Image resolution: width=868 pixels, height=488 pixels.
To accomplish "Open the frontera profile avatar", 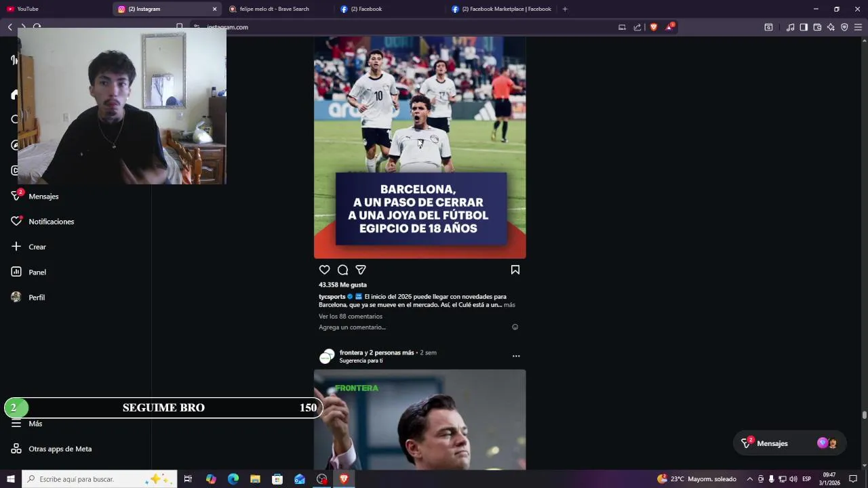I will point(327,357).
